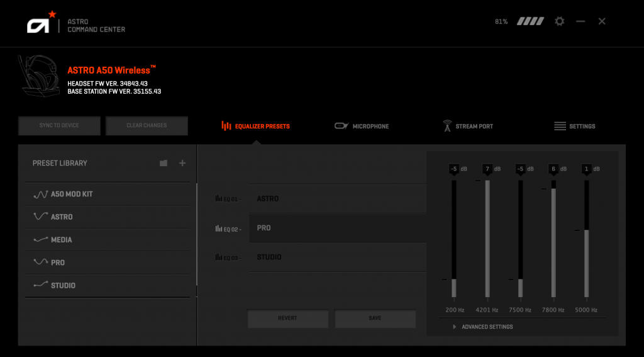
Task: Click Sync To Device button
Action: coord(59,125)
